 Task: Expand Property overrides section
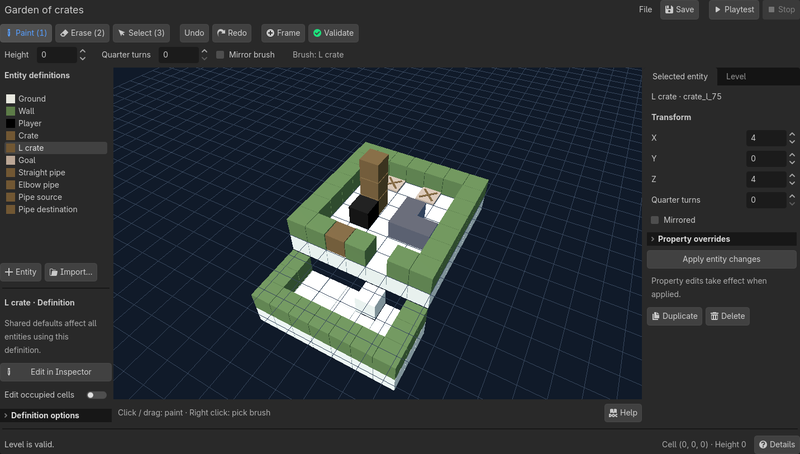tap(721, 239)
